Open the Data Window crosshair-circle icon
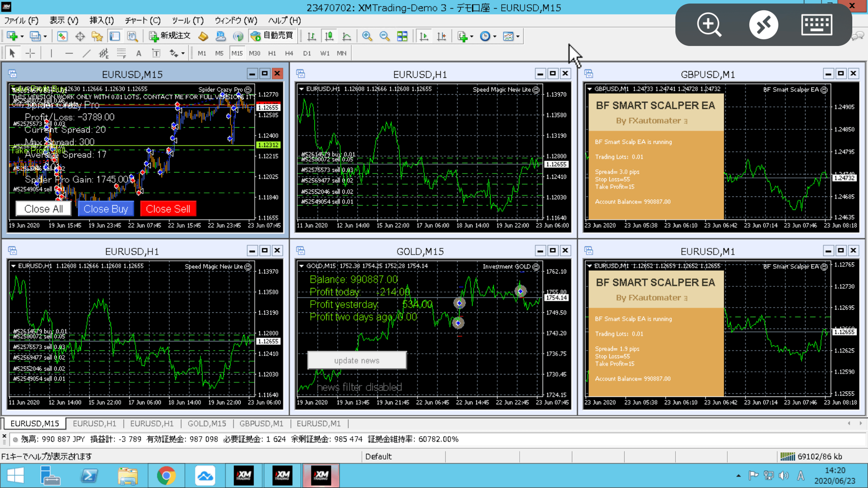Viewport: 868px width, 488px height. coord(80,36)
